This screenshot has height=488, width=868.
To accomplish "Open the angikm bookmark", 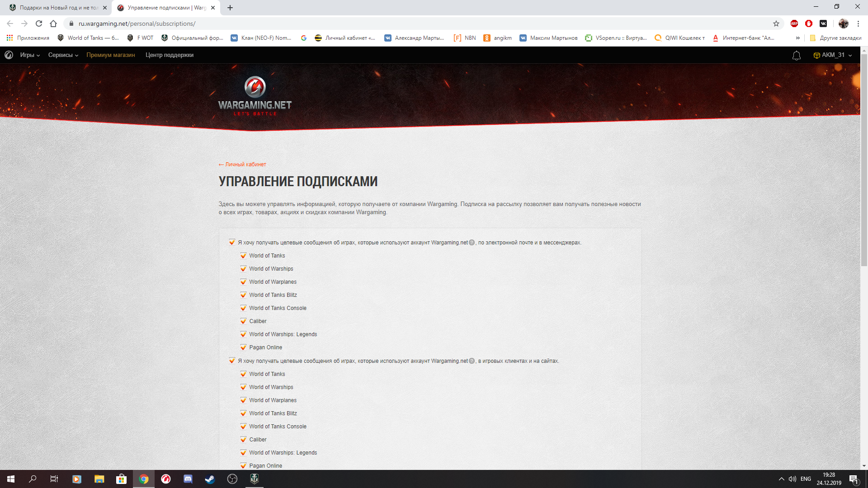I will [x=498, y=38].
